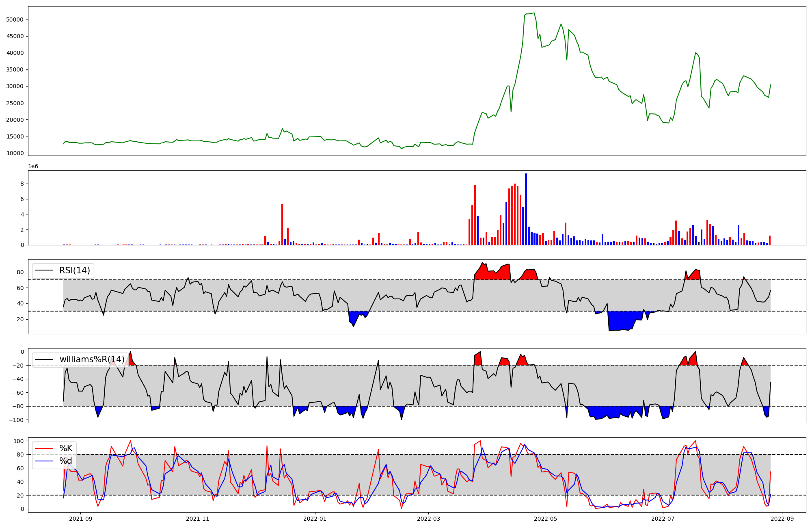The width and height of the screenshot is (812, 528).
Task: Click the williams%R(14) legend entry
Action: [92, 359]
